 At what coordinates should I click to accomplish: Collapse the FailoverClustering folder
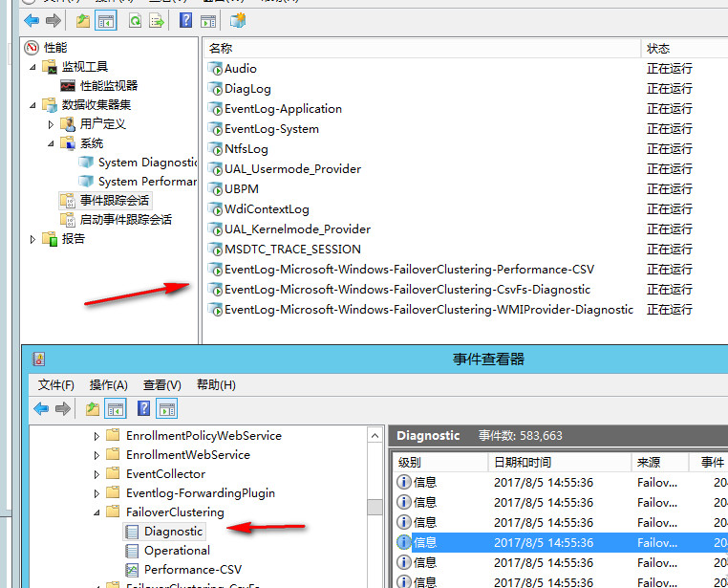pyautogui.click(x=96, y=512)
